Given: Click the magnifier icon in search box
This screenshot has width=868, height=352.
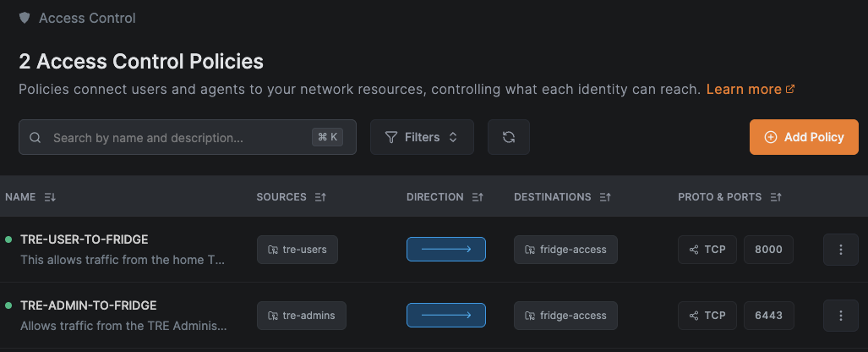Looking at the screenshot, I should pos(35,137).
